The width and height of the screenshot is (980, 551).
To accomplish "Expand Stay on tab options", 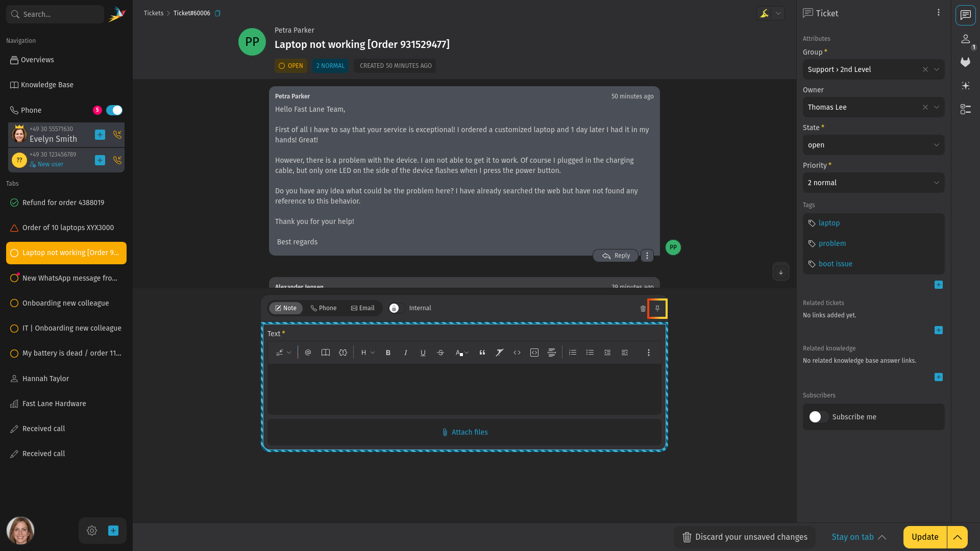I will [859, 537].
